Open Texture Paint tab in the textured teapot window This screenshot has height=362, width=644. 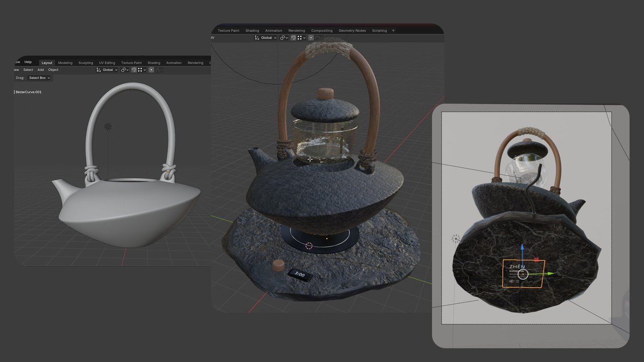229,31
